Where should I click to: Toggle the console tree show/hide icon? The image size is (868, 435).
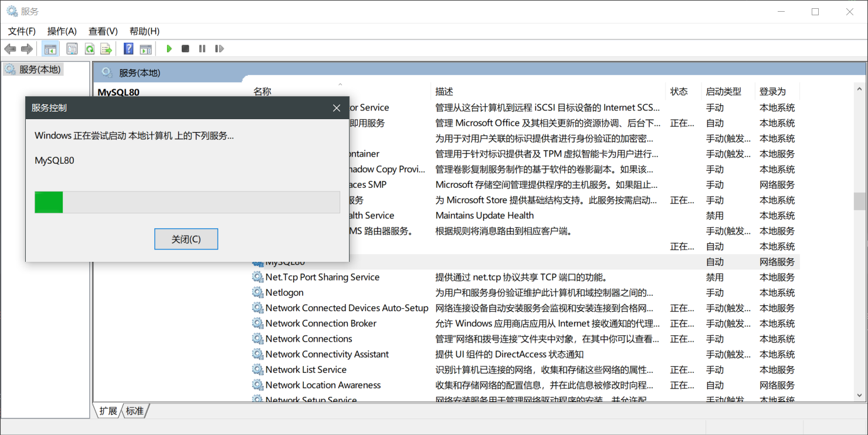tap(50, 48)
